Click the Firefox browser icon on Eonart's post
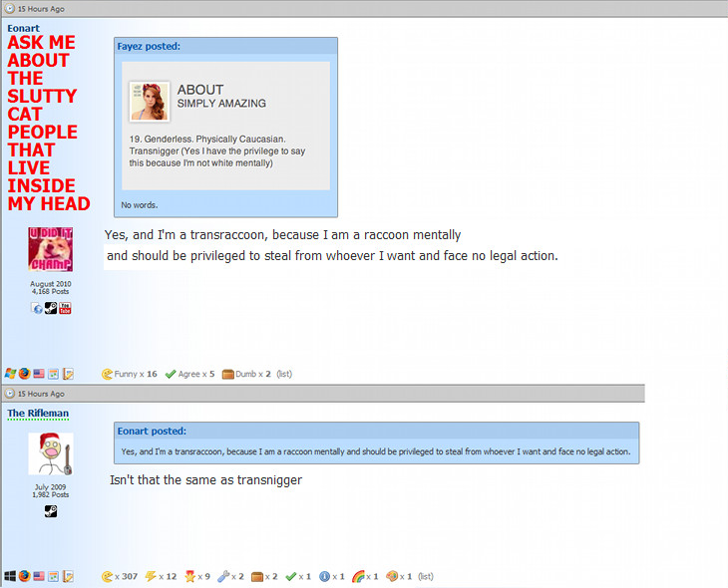 (24, 374)
